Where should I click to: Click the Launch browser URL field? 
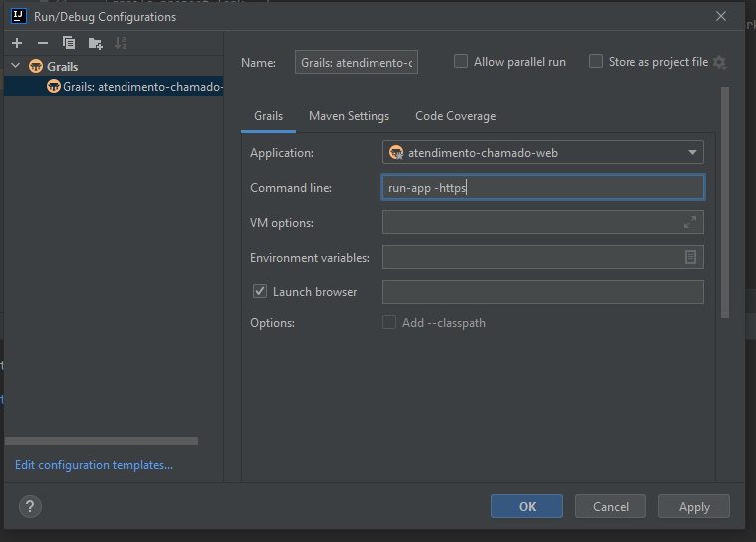coord(543,292)
